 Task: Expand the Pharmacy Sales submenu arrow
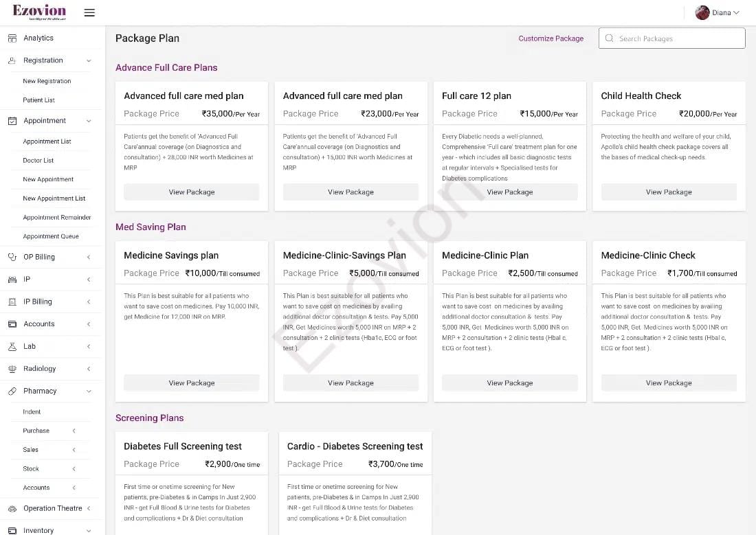(74, 450)
